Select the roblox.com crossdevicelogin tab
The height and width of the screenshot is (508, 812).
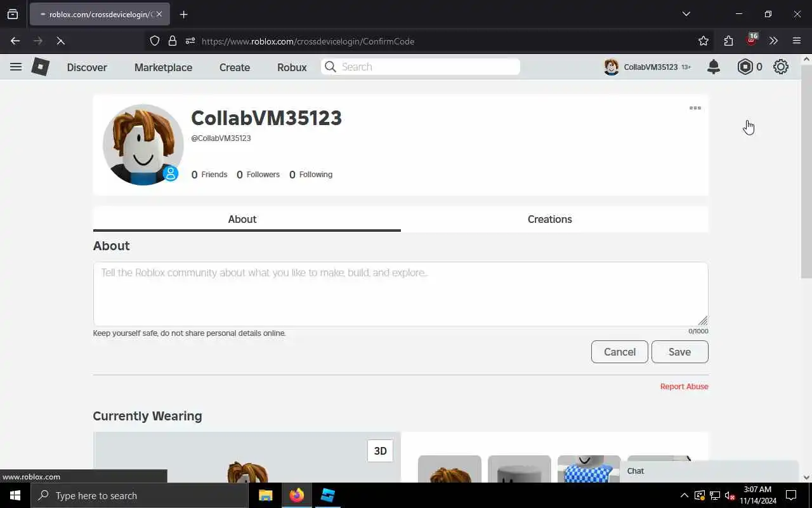pos(100,14)
